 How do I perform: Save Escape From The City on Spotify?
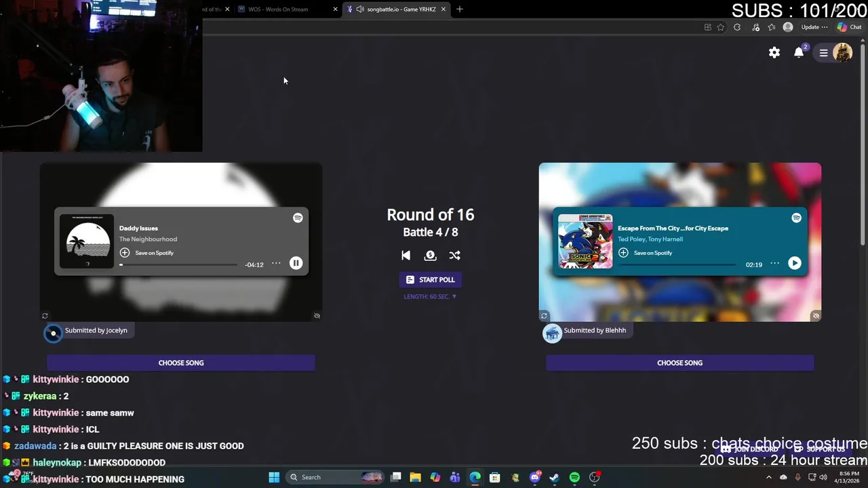[646, 253]
